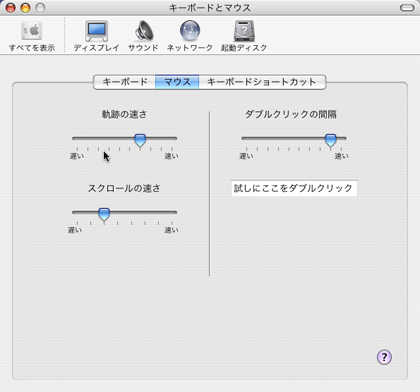Click the purple help question mark button
Image resolution: width=420 pixels, height=392 pixels.
click(384, 357)
